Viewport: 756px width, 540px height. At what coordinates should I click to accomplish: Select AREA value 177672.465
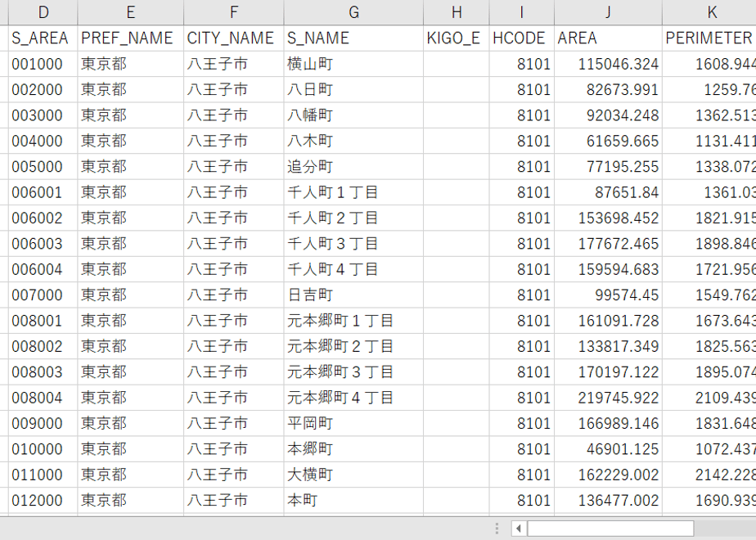608,244
